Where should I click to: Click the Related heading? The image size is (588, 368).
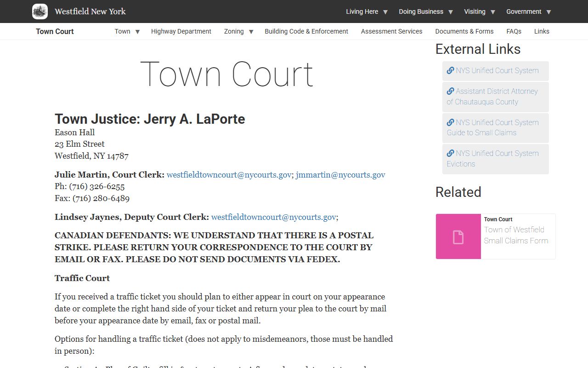(458, 192)
